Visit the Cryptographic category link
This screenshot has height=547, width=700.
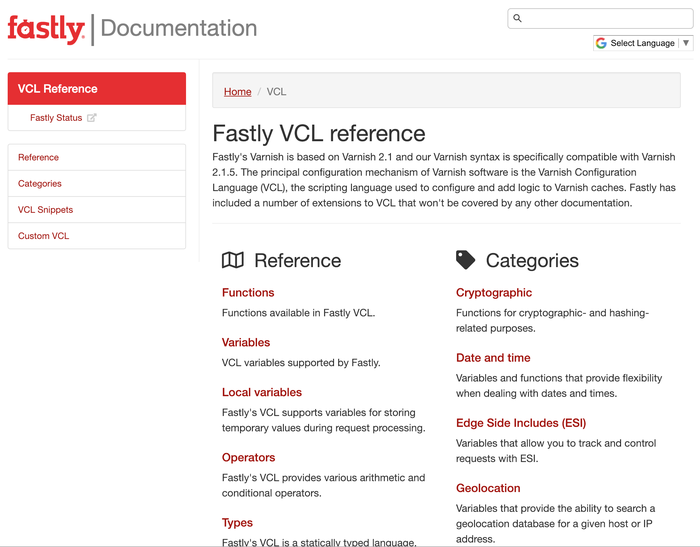pos(494,293)
